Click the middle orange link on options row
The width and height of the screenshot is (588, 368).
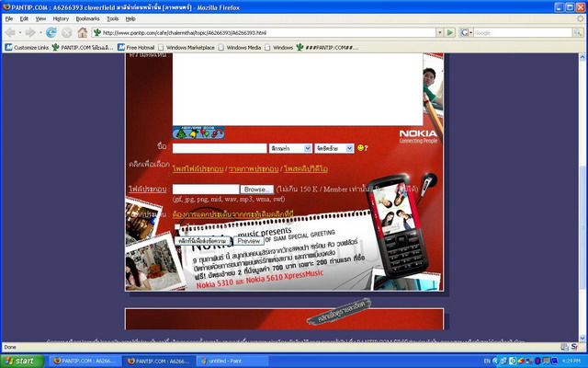point(254,169)
